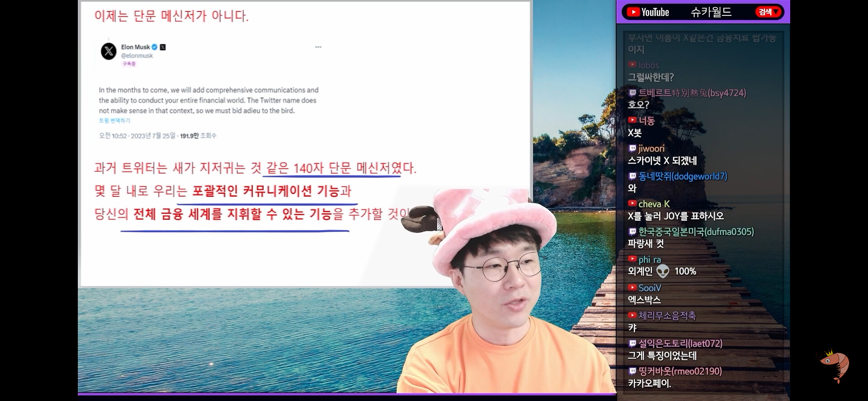Click the YouTube icon beside 너동
The height and width of the screenshot is (401, 868).
click(632, 120)
